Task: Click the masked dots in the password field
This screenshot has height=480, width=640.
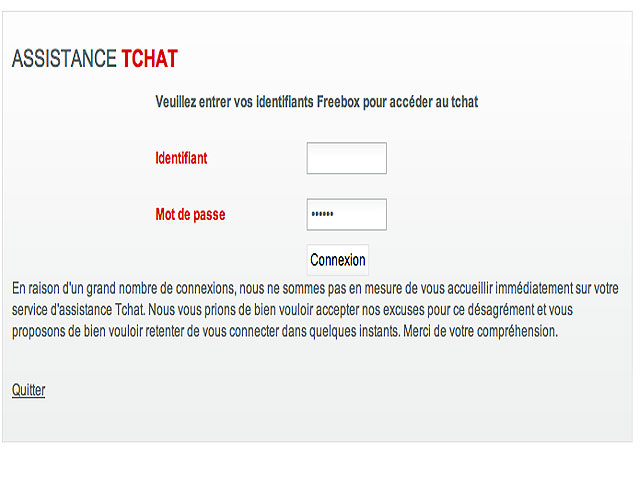Action: (x=322, y=215)
